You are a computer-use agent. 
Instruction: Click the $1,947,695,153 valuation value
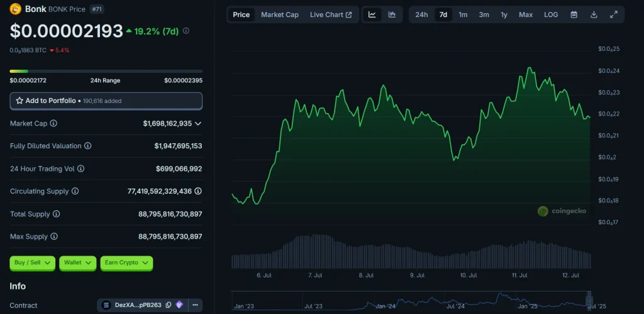178,146
